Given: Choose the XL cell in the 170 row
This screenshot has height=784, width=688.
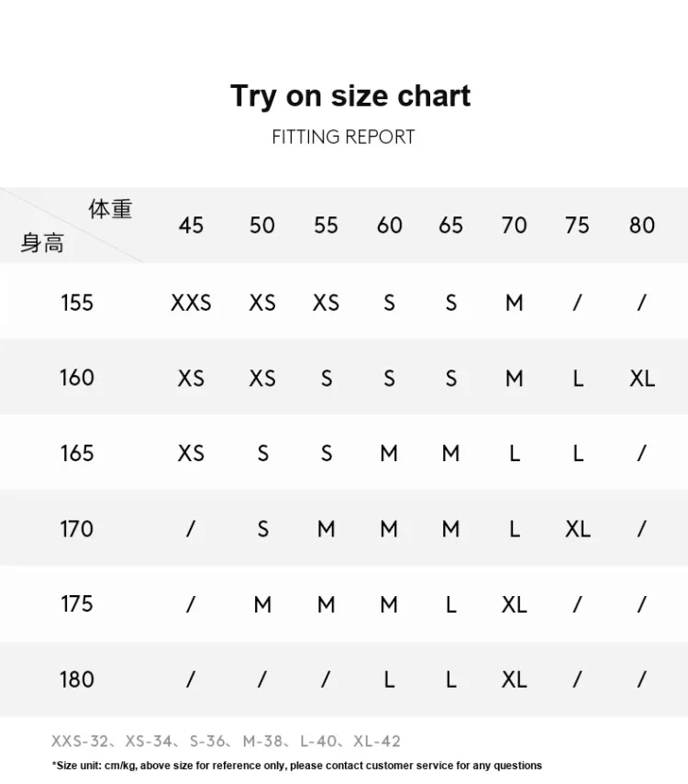Looking at the screenshot, I should [578, 528].
